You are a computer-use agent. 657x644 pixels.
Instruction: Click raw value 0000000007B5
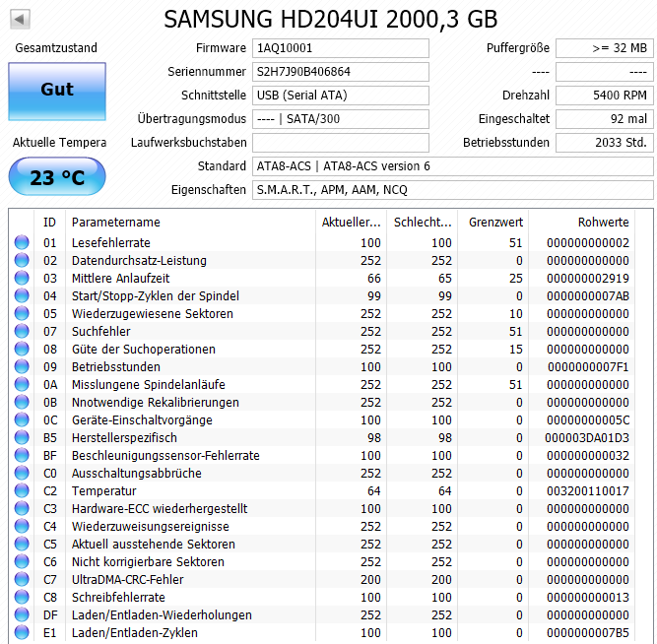coord(588,633)
